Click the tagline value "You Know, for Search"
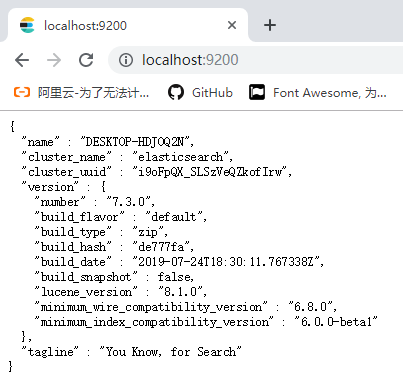 (170, 352)
